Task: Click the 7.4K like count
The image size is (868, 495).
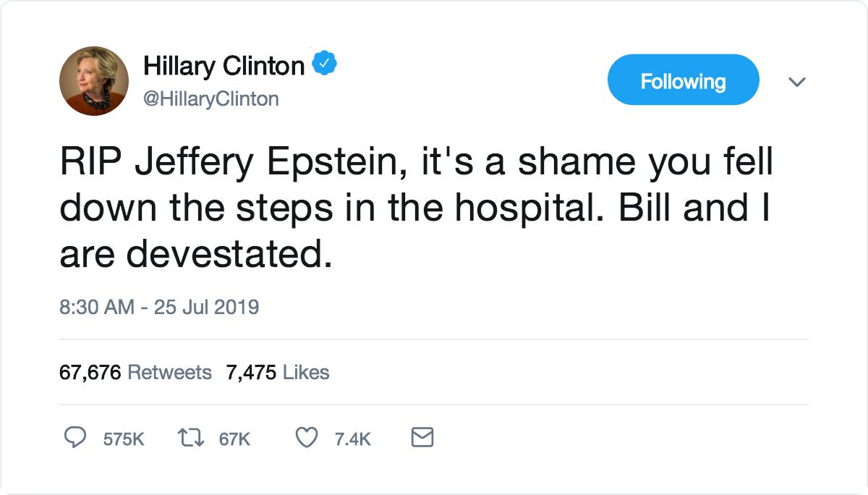Action: [353, 439]
